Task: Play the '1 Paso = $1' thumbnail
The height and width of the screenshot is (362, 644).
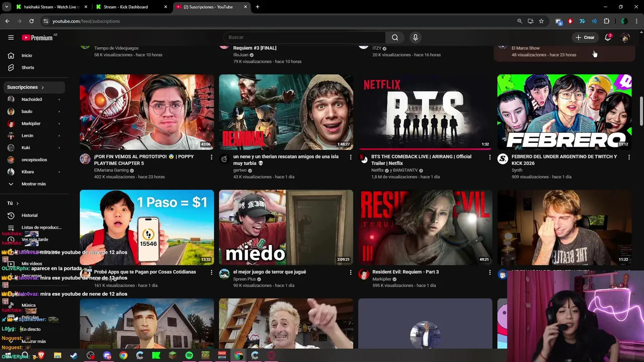Action: click(146, 227)
